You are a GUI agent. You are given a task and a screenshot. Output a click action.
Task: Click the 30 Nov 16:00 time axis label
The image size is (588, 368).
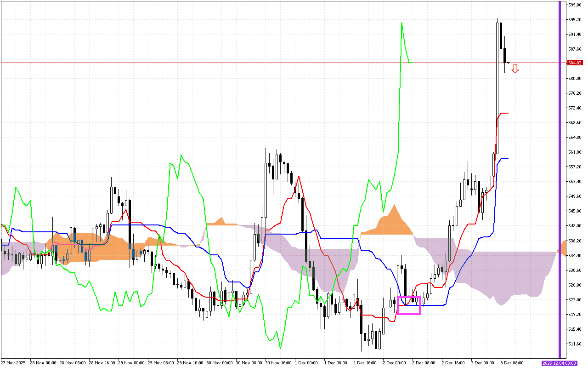[279, 363]
